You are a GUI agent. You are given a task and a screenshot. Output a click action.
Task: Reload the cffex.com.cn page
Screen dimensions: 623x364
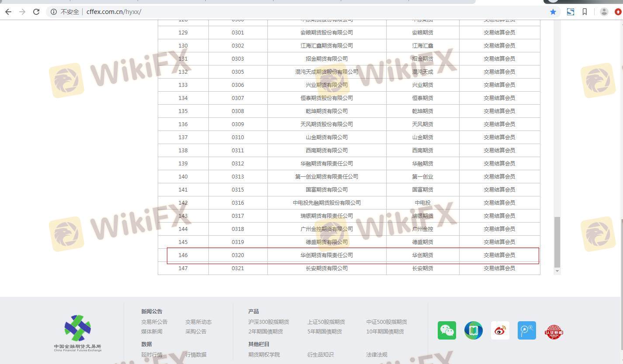(36, 12)
